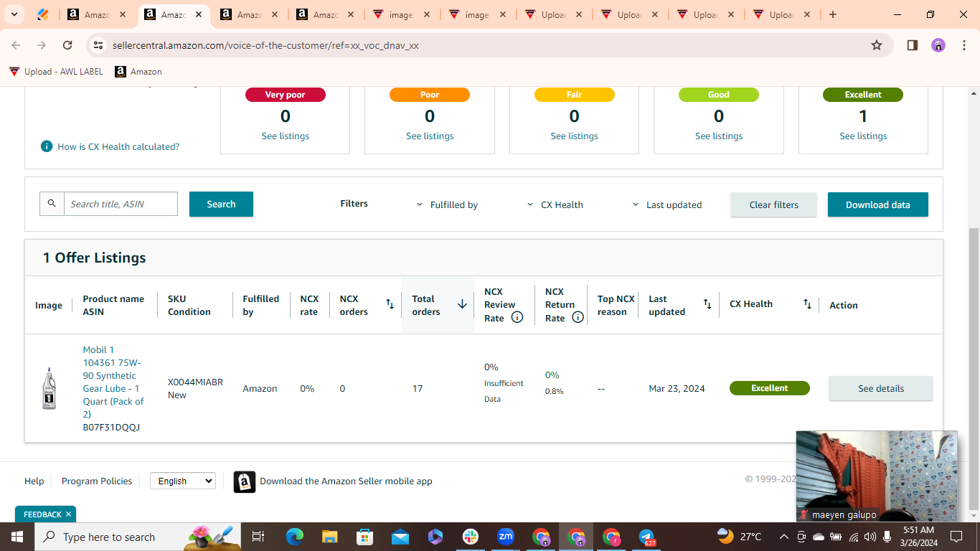This screenshot has width=980, height=551.
Task: Click the info icon next to NCX Review Rate
Action: tap(517, 317)
